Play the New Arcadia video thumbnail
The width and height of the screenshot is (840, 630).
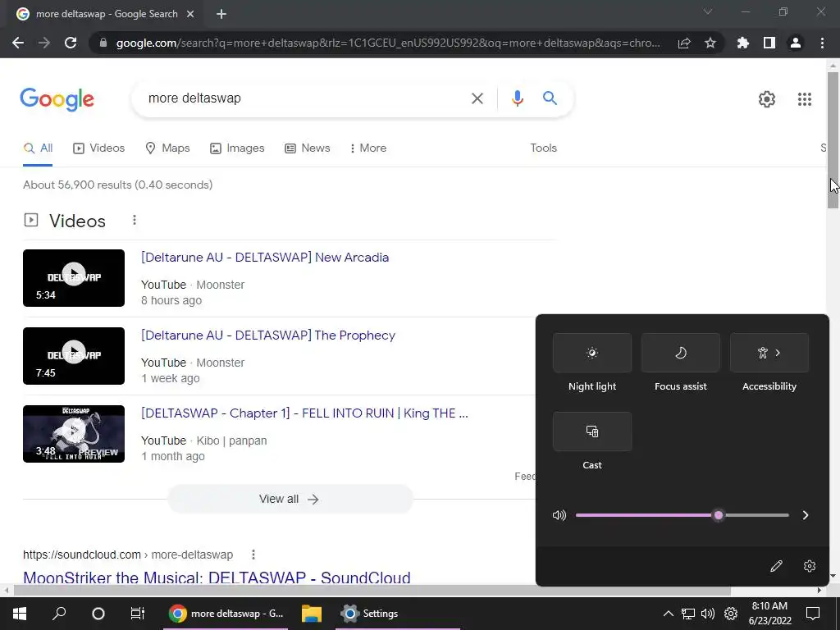pyautogui.click(x=74, y=278)
